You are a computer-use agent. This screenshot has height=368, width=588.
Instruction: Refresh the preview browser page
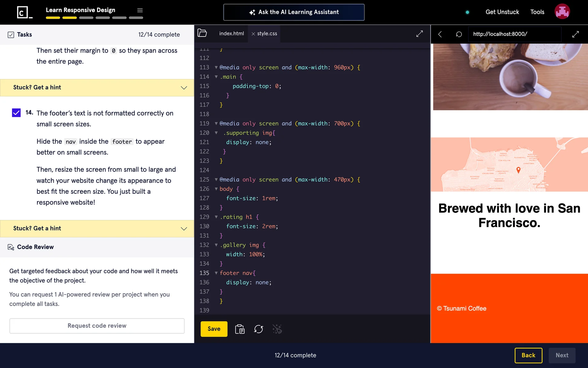click(x=459, y=34)
